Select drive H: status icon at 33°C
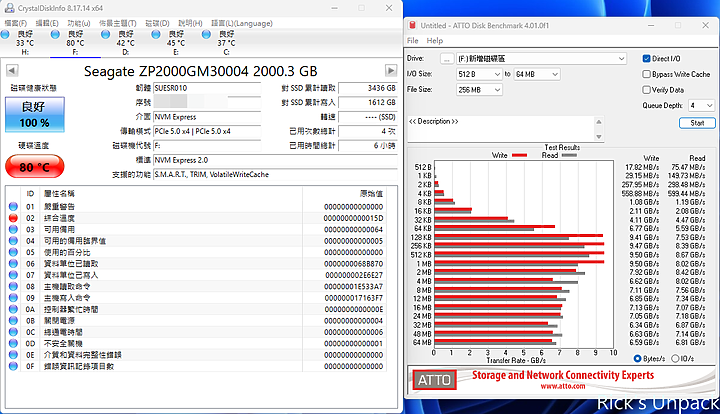The width and height of the screenshot is (720, 414). pyautogui.click(x=5, y=34)
